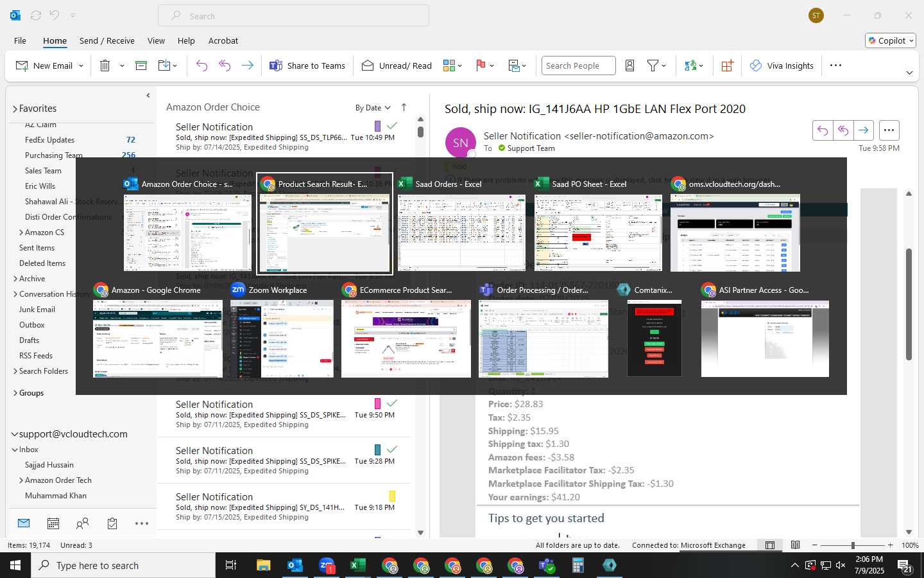
Task: Open the Send / Receive tab
Action: coord(107,40)
